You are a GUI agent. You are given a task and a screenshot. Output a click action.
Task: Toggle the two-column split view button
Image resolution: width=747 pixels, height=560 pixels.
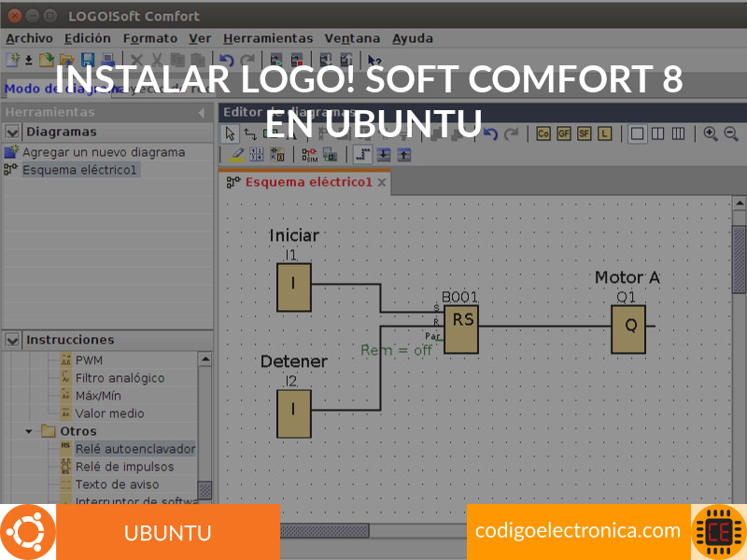tap(658, 133)
